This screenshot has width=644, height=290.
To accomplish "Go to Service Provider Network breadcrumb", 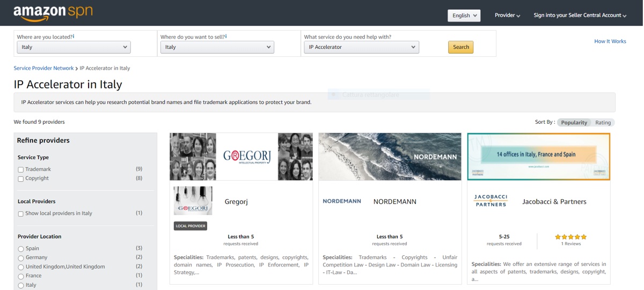I will click(x=43, y=68).
